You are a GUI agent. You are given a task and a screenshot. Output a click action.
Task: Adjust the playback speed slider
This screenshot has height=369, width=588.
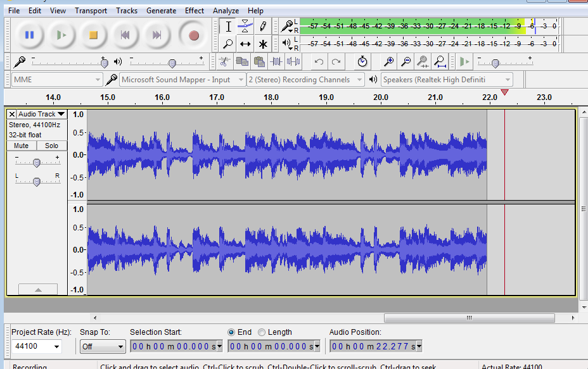pyautogui.click(x=495, y=63)
